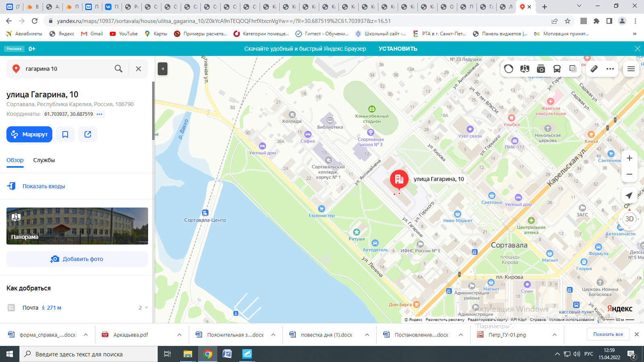Viewport: 644px width, 362px height.
Task: Open Карты bookmark
Action: click(x=156, y=34)
